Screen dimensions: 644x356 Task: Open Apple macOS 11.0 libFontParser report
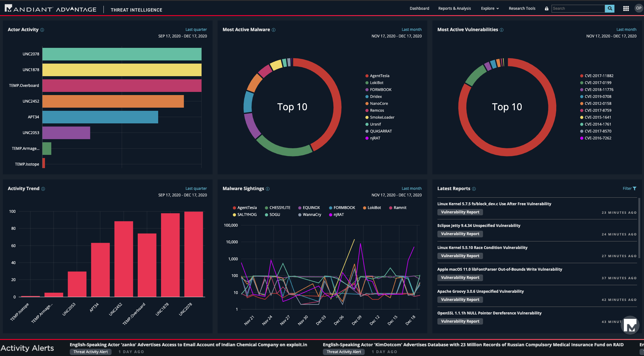click(500, 269)
